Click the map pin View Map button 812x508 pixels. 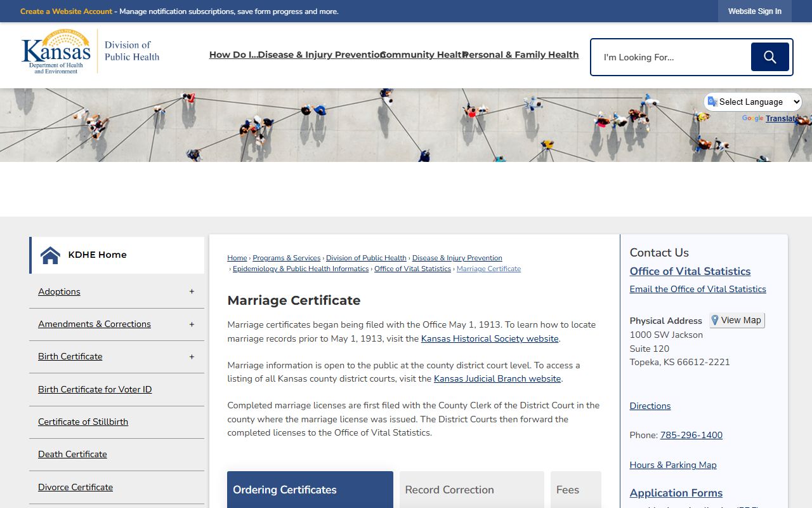click(x=737, y=320)
